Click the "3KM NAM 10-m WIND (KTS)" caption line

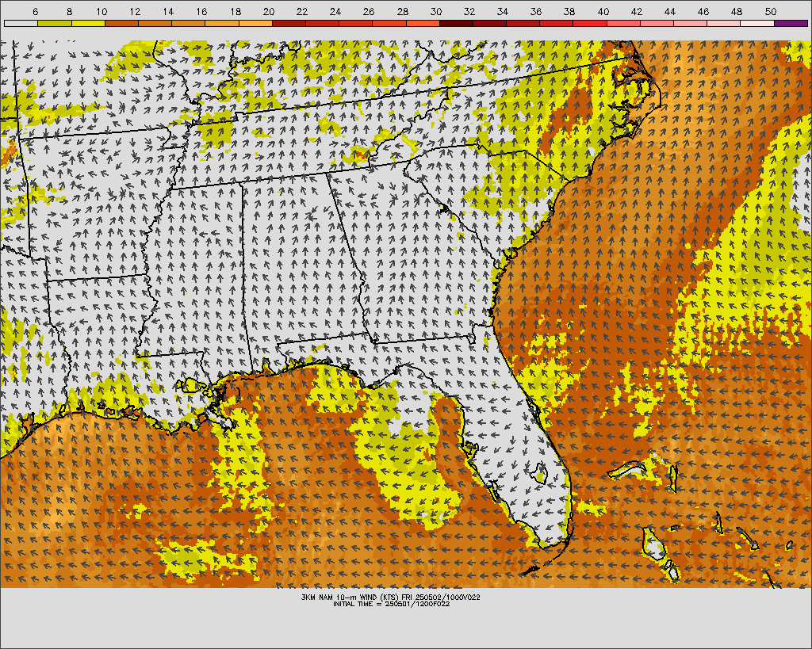click(390, 597)
